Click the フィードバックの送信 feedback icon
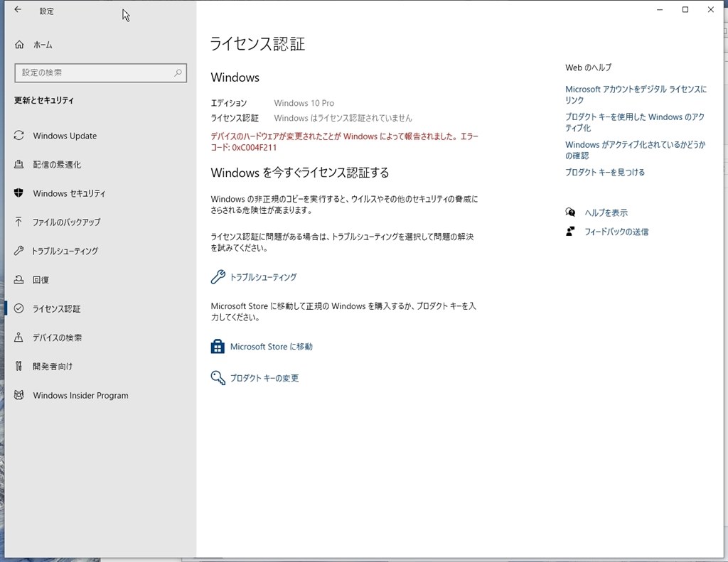728x562 pixels. tap(569, 231)
